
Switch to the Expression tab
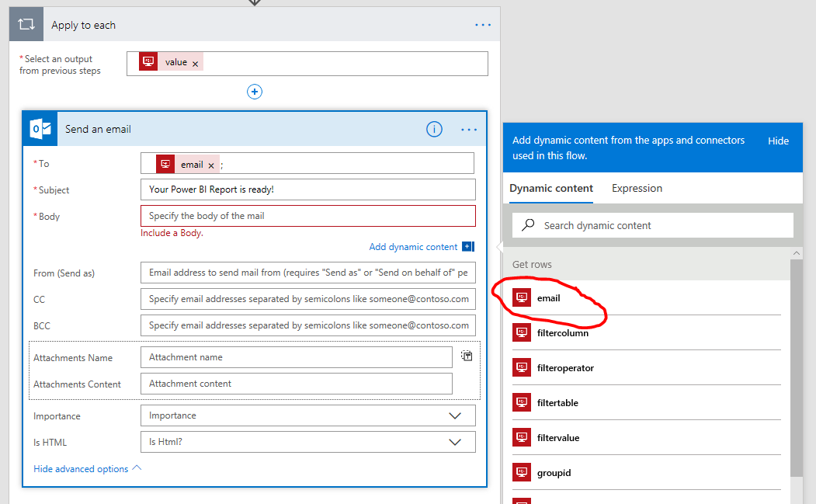click(637, 188)
